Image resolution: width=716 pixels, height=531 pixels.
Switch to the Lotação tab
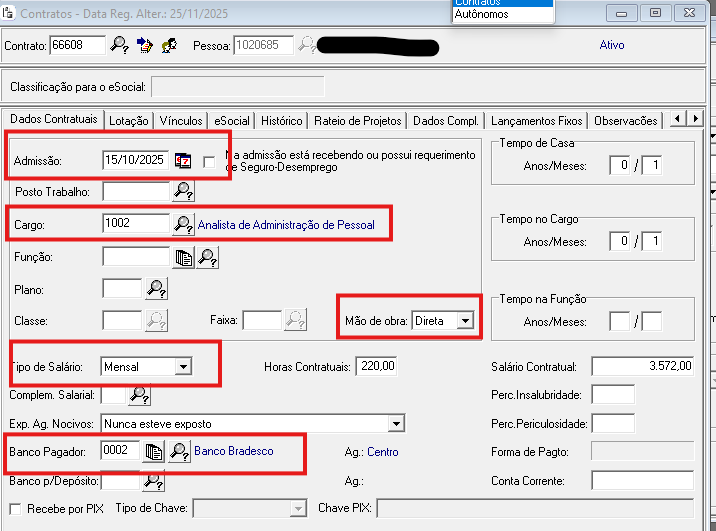(128, 121)
